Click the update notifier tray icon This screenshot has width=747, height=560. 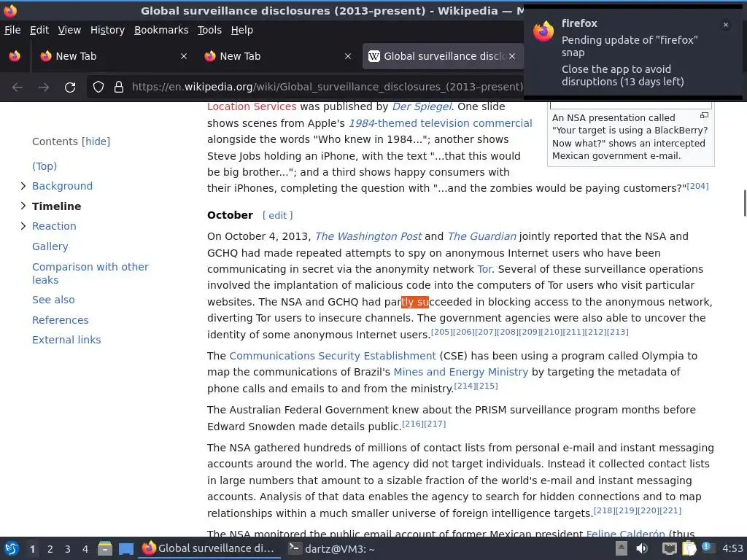pyautogui.click(x=707, y=548)
